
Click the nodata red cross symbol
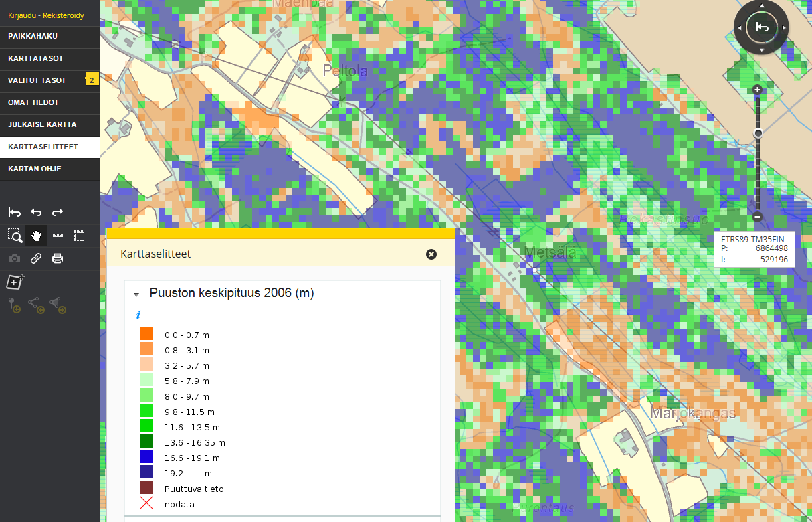coord(146,503)
